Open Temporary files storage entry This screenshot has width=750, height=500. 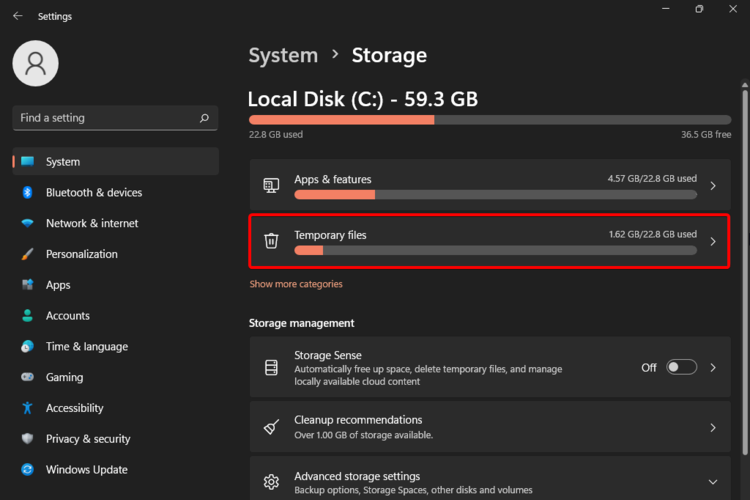[x=490, y=241]
